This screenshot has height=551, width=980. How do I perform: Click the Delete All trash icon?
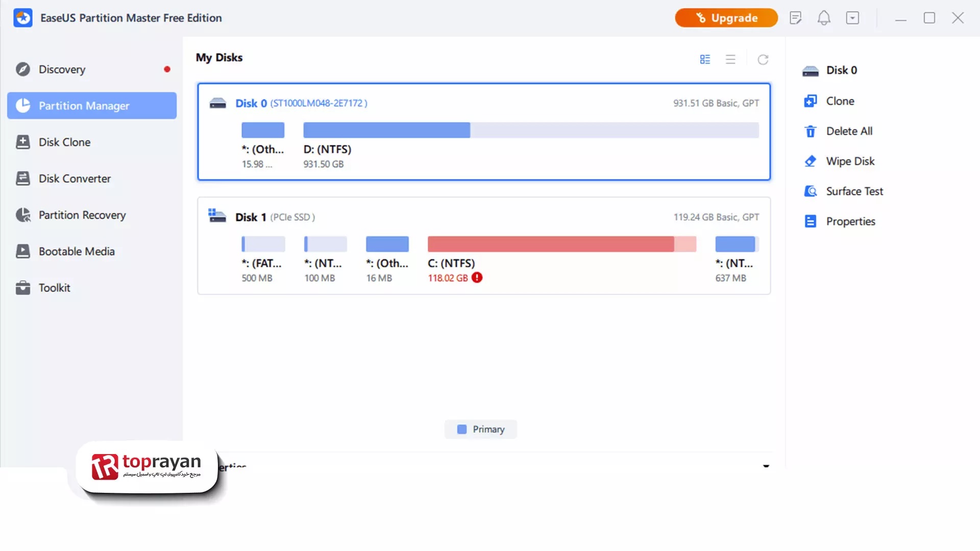(811, 131)
